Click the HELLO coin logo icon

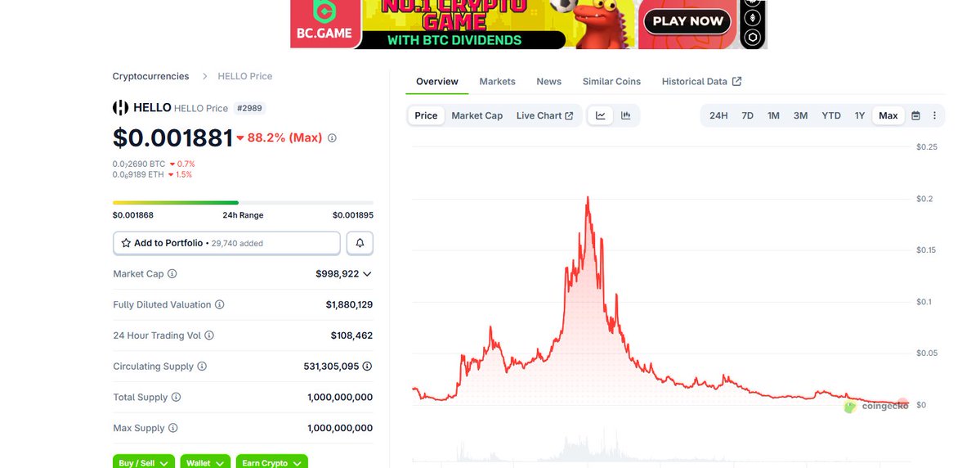[x=120, y=108]
